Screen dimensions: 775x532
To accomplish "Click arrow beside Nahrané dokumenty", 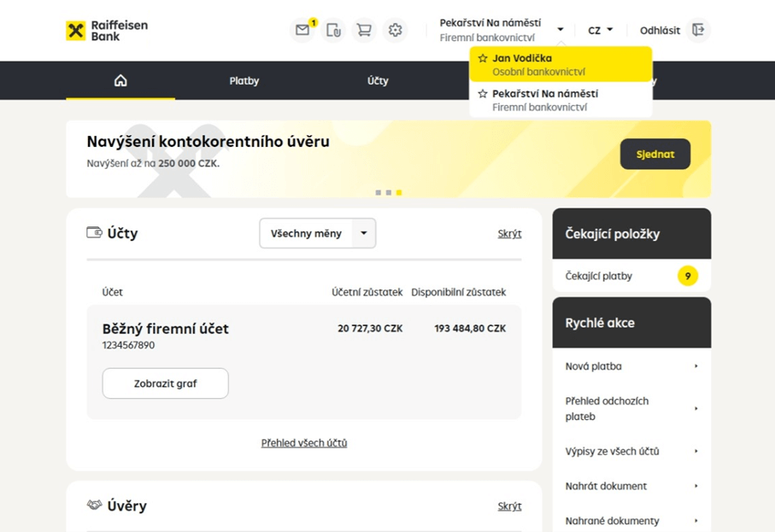I will pyautogui.click(x=696, y=521).
